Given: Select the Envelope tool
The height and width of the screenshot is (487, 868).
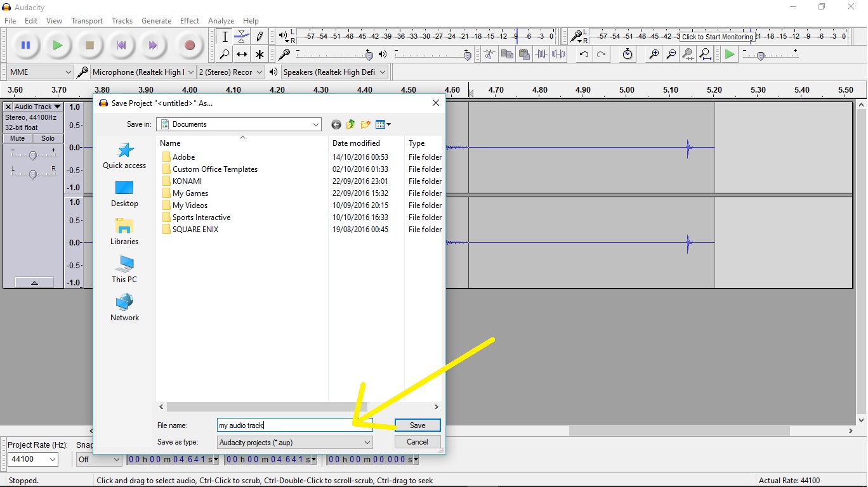Looking at the screenshot, I should tap(242, 37).
